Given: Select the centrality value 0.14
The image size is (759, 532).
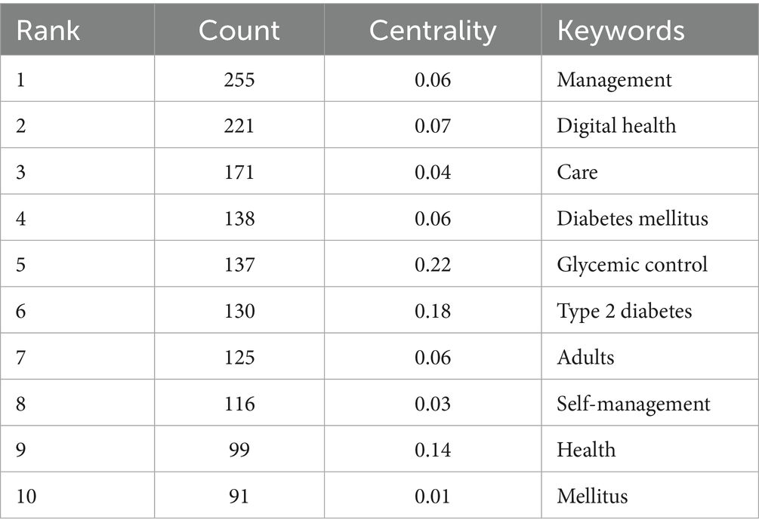Looking at the screenshot, I should coord(433,450).
